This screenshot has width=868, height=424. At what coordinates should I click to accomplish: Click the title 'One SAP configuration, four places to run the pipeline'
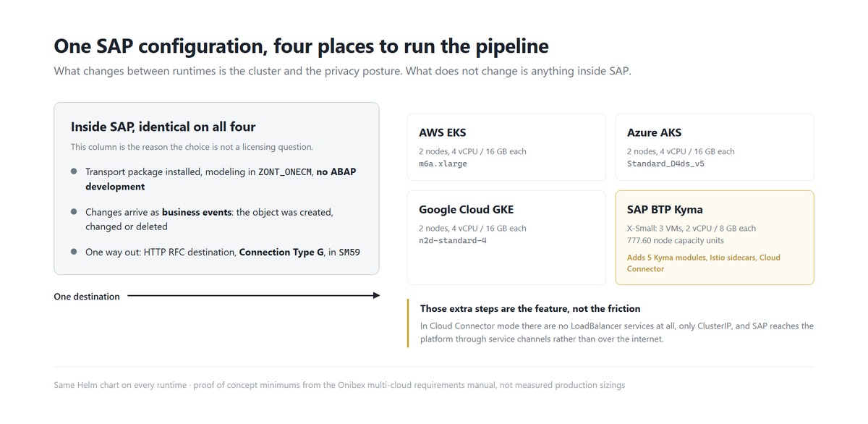[x=301, y=46]
